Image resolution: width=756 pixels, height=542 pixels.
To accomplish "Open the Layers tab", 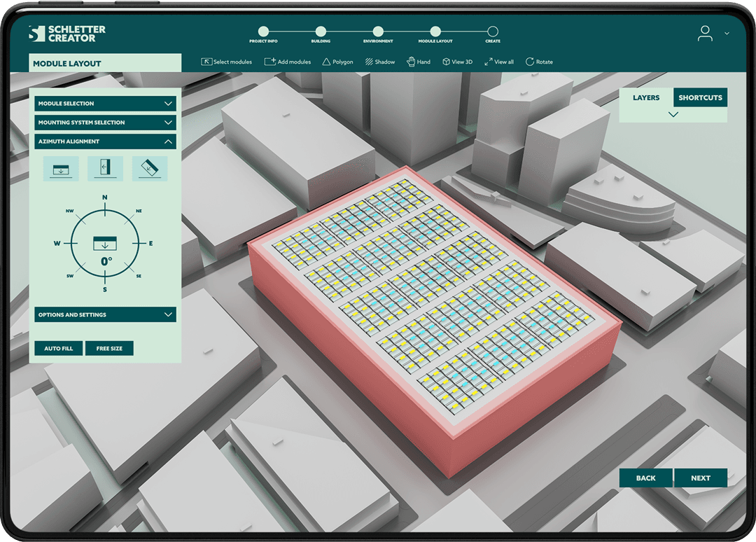I will point(646,98).
